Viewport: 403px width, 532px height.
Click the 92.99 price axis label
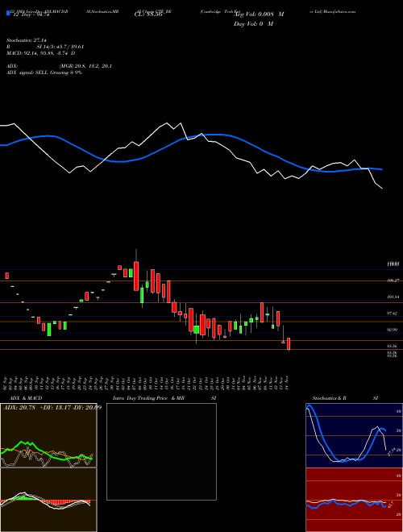393,330
